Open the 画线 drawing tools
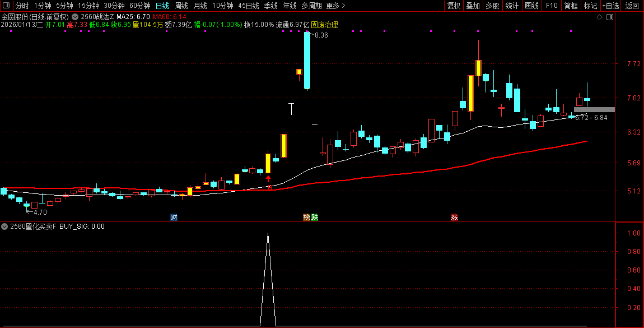 531,6
